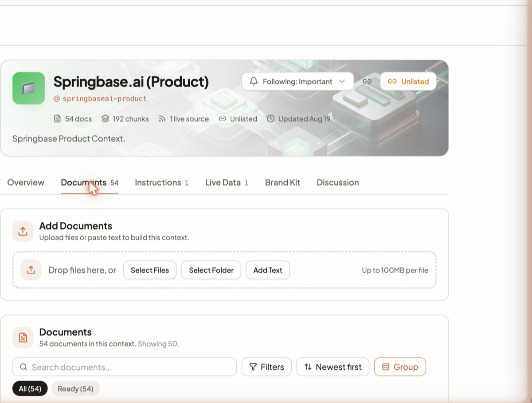Open the Discussion tab
532x403 pixels.
[338, 183]
